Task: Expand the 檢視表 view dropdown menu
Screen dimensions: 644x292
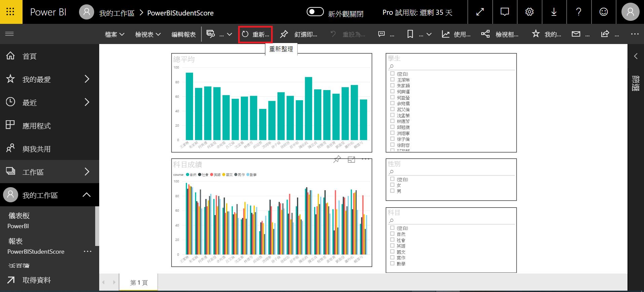Action: coord(148,34)
